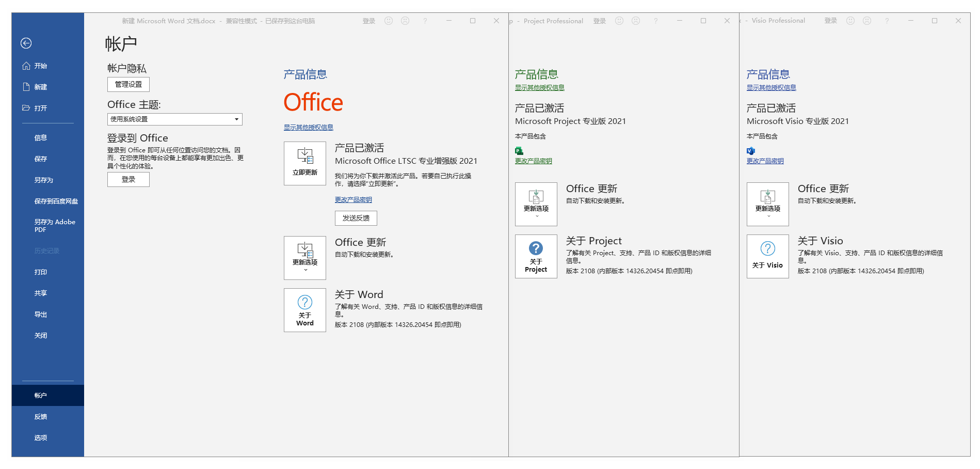Click the help question mark in Project title bar
Screen dimensions: 980x469
656,21
